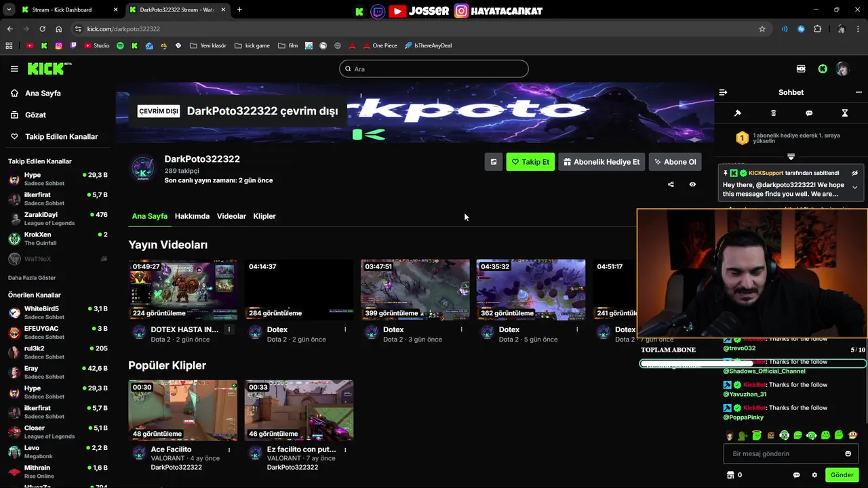This screenshot has height=488, width=868.
Task: Click Daha Fazla Göster
Action: pos(32,278)
